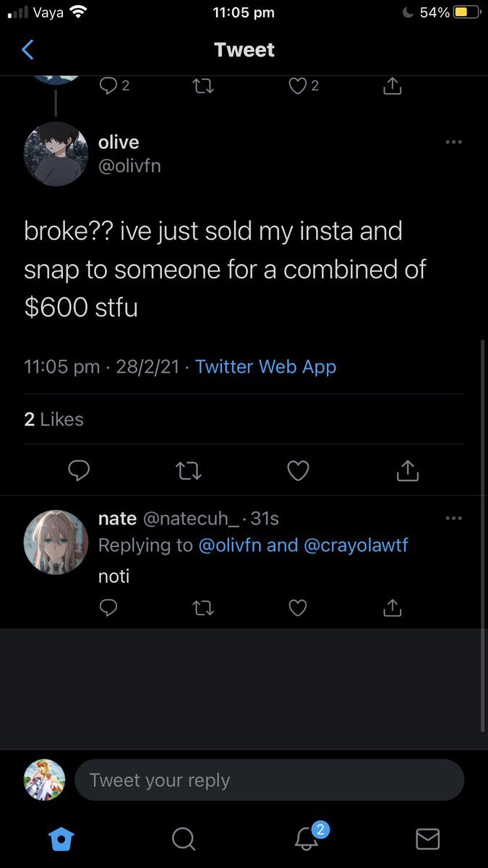Image resolution: width=488 pixels, height=868 pixels.
Task: Tap the Tweet your reply field
Action: (269, 780)
